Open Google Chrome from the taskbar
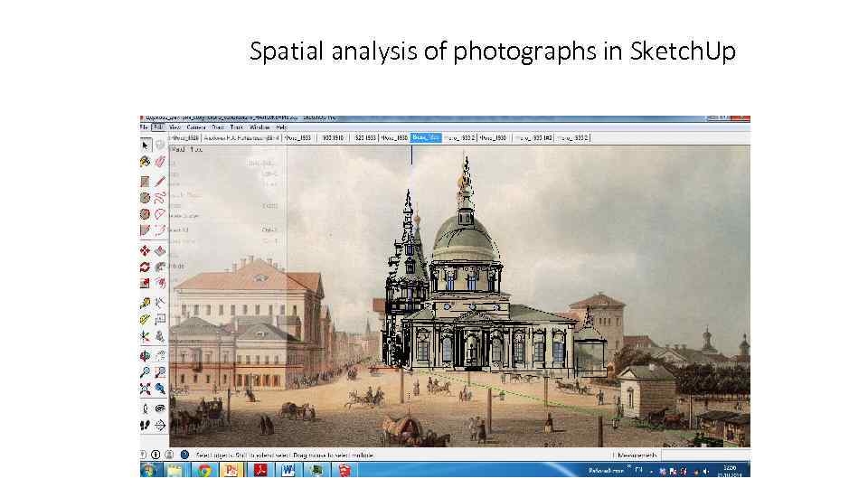The height and width of the screenshot is (488, 868). (x=204, y=470)
